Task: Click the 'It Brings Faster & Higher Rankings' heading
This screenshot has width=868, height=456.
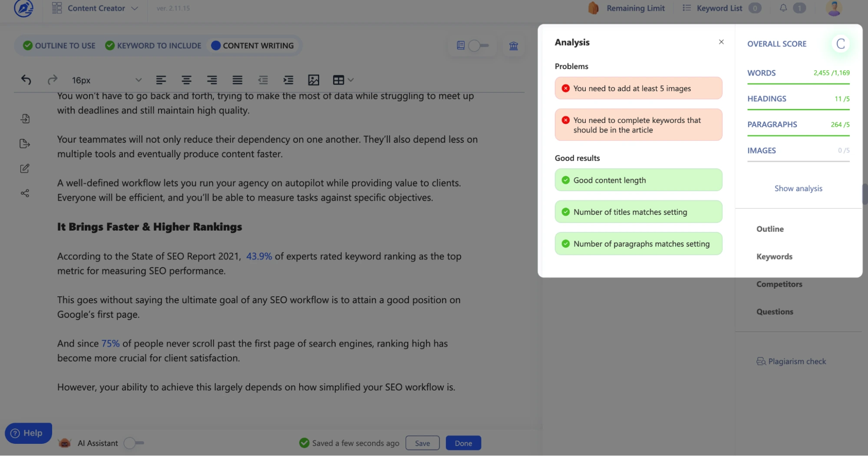Action: tap(150, 227)
